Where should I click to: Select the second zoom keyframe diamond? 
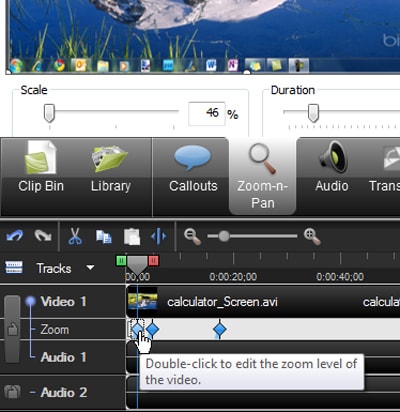coord(152,329)
